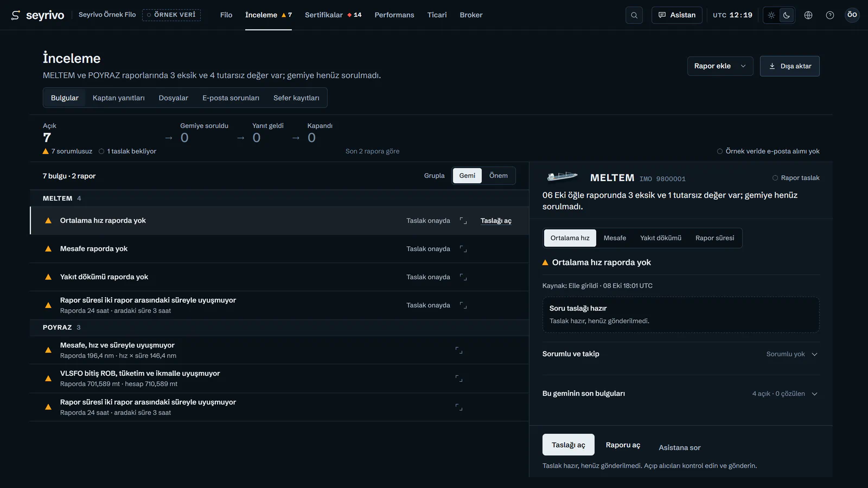Open the help question mark icon
This screenshot has width=868, height=488.
click(x=830, y=15)
